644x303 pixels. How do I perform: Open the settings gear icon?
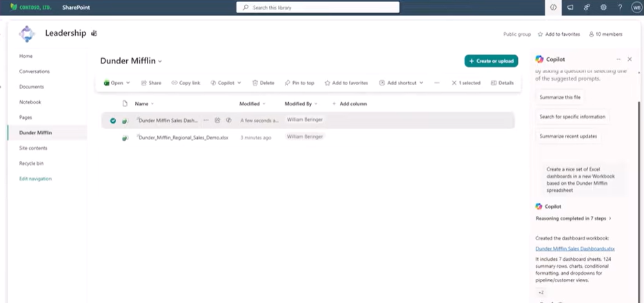point(603,8)
